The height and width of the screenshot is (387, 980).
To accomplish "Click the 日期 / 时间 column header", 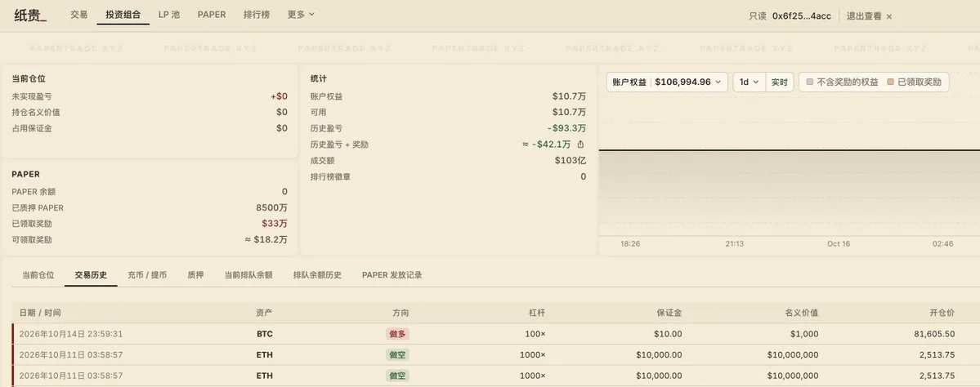I will coord(40,313).
